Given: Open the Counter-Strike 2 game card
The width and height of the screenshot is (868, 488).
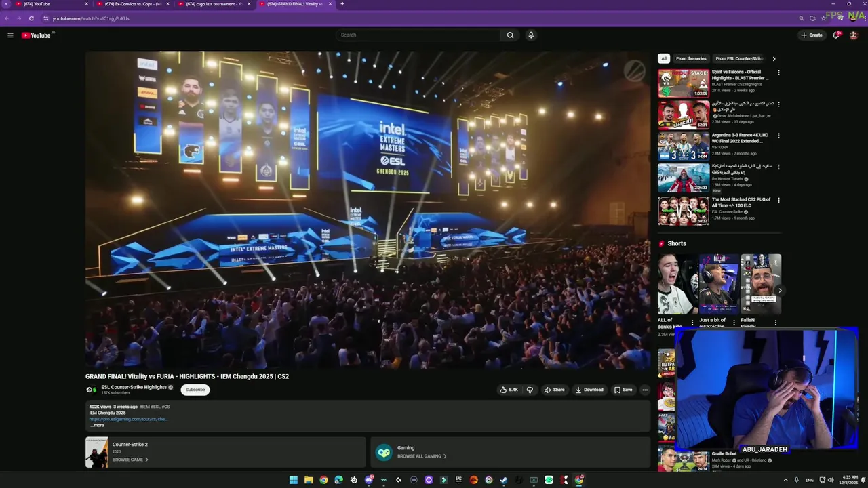Looking at the screenshot, I should coord(225,452).
